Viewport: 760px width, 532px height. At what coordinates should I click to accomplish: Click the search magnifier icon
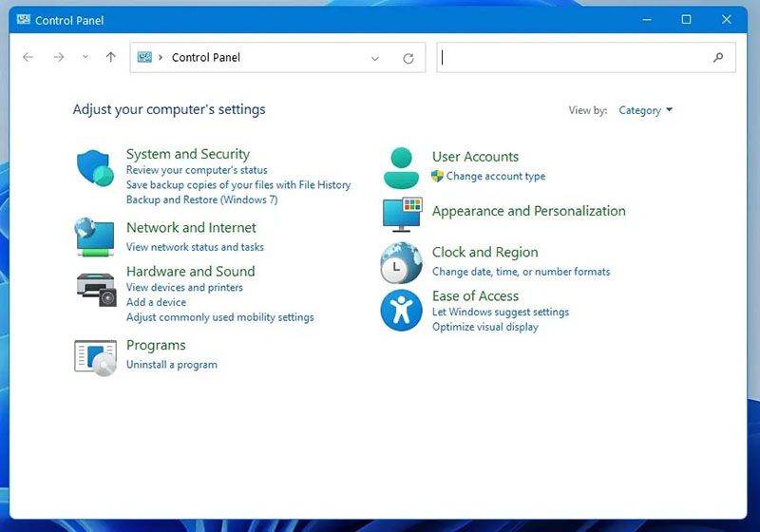(x=718, y=58)
